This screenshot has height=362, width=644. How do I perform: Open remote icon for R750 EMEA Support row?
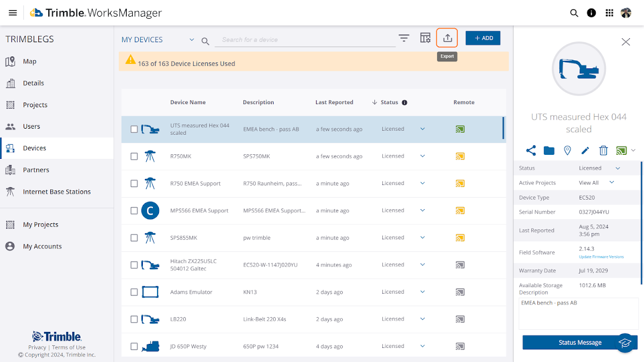460,184
